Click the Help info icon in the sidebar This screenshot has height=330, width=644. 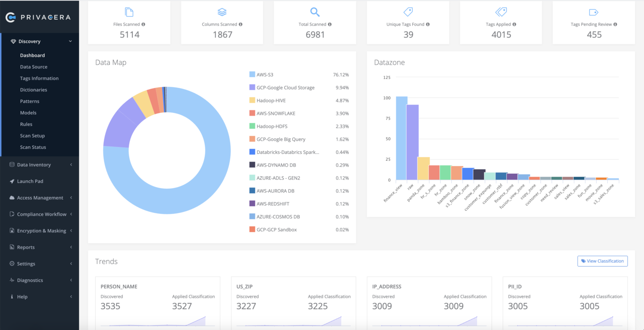10,297
